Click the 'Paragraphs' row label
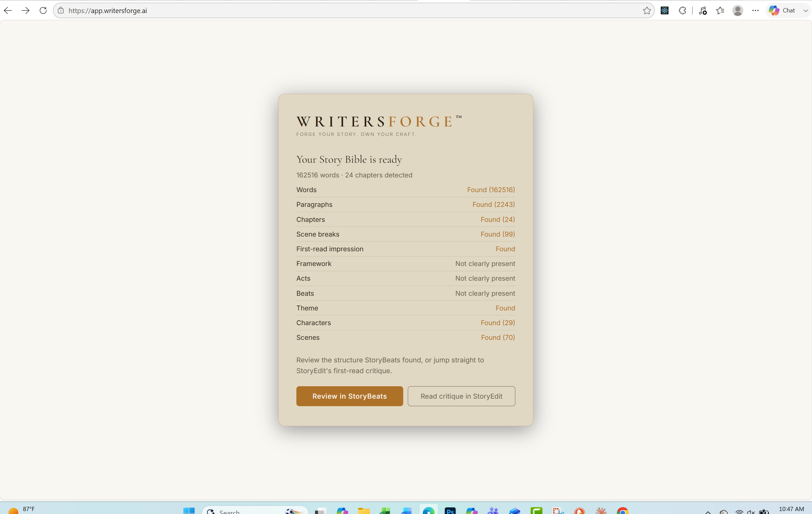The image size is (812, 514). click(x=314, y=204)
